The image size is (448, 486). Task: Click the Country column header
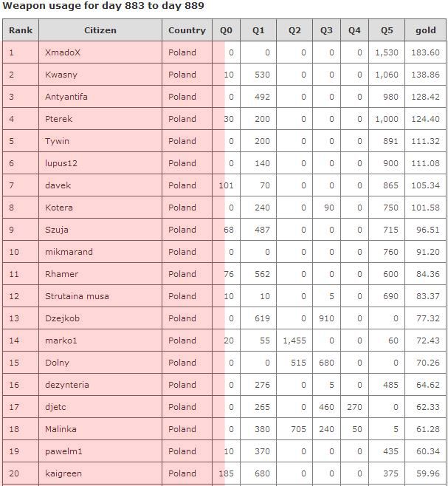click(x=187, y=30)
